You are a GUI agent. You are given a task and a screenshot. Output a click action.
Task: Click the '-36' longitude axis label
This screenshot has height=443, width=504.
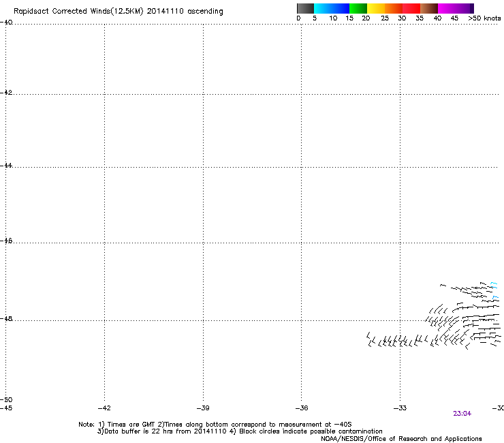302,408
